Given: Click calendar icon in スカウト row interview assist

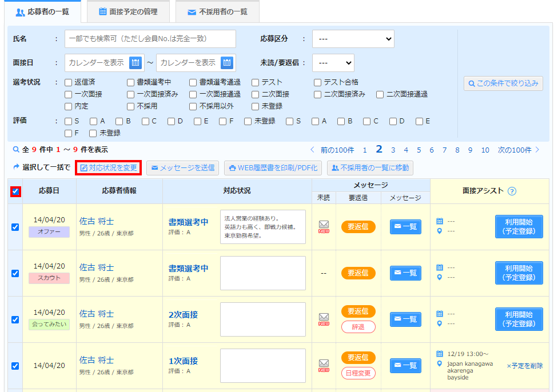Looking at the screenshot, I should point(440,267).
